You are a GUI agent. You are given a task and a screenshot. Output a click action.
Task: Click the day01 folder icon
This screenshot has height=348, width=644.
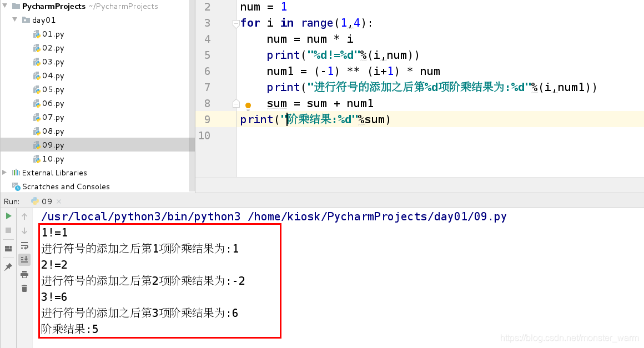coord(26,19)
